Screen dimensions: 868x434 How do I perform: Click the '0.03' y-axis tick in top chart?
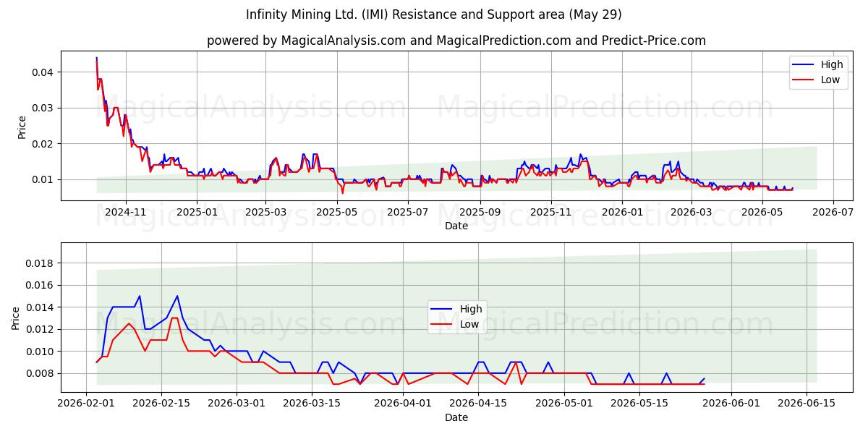pos(44,108)
